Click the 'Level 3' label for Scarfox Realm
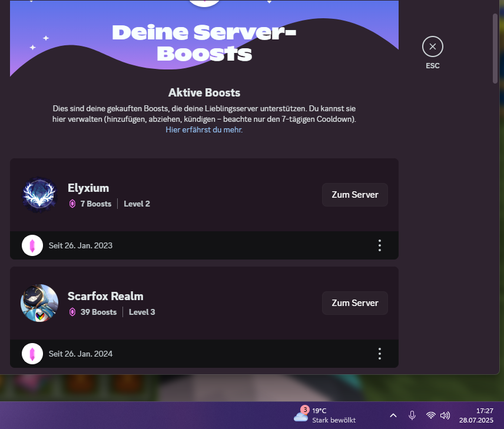This screenshot has width=504, height=429. (142, 312)
